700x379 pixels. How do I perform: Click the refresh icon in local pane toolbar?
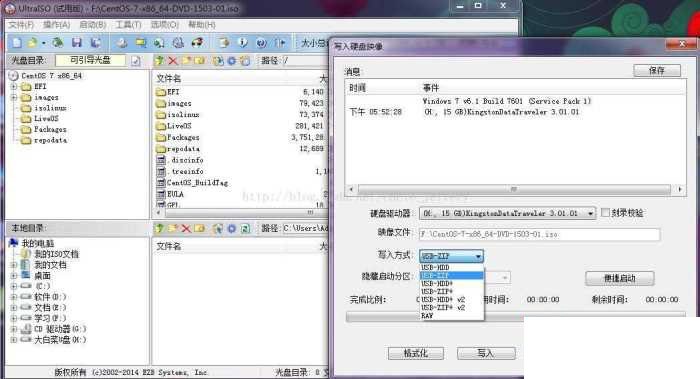(245, 229)
